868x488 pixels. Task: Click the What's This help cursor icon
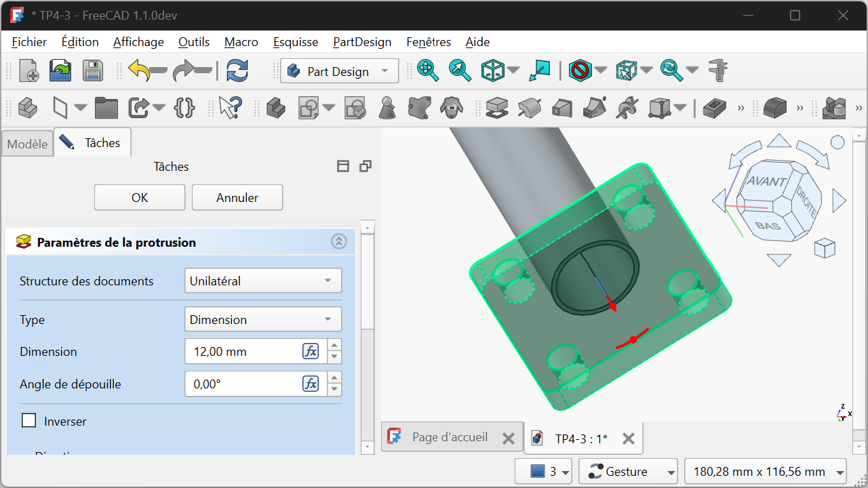230,107
